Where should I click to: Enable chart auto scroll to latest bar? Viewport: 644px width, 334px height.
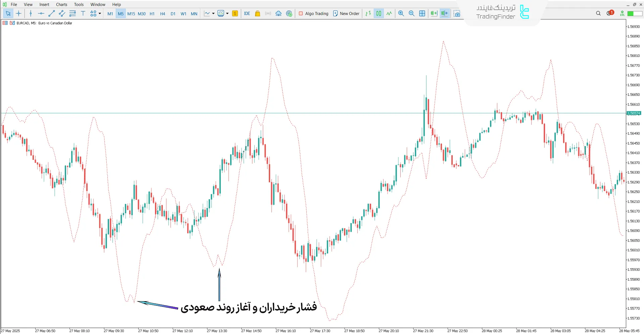[x=434, y=13]
